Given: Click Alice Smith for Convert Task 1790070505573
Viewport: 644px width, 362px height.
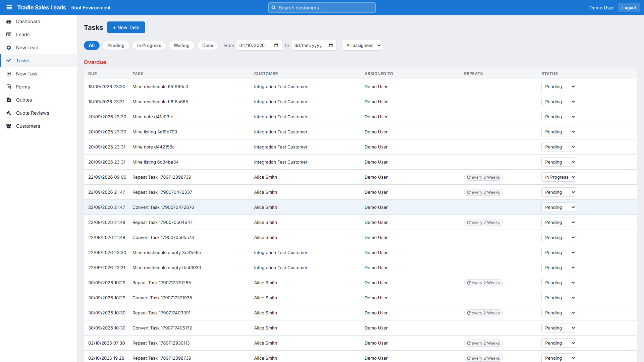Looking at the screenshot, I should (x=265, y=237).
